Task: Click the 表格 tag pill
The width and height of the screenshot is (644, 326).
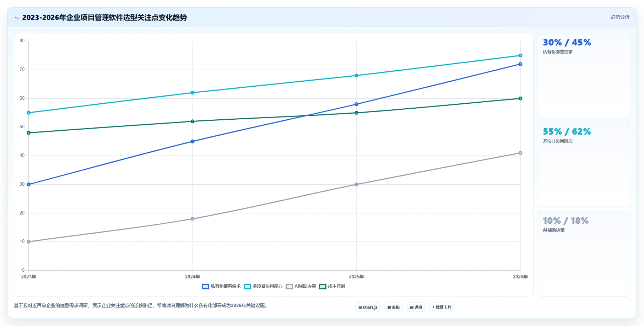Action: pyautogui.click(x=394, y=307)
